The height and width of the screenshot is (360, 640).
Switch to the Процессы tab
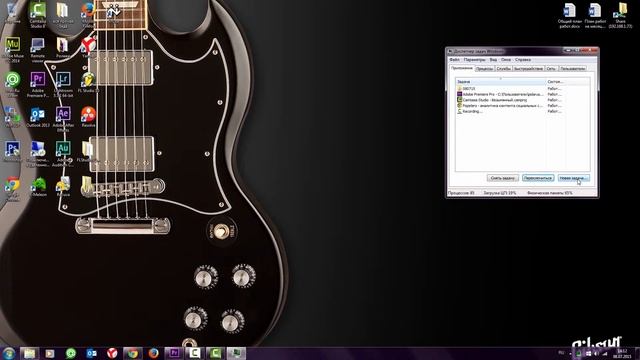point(484,69)
